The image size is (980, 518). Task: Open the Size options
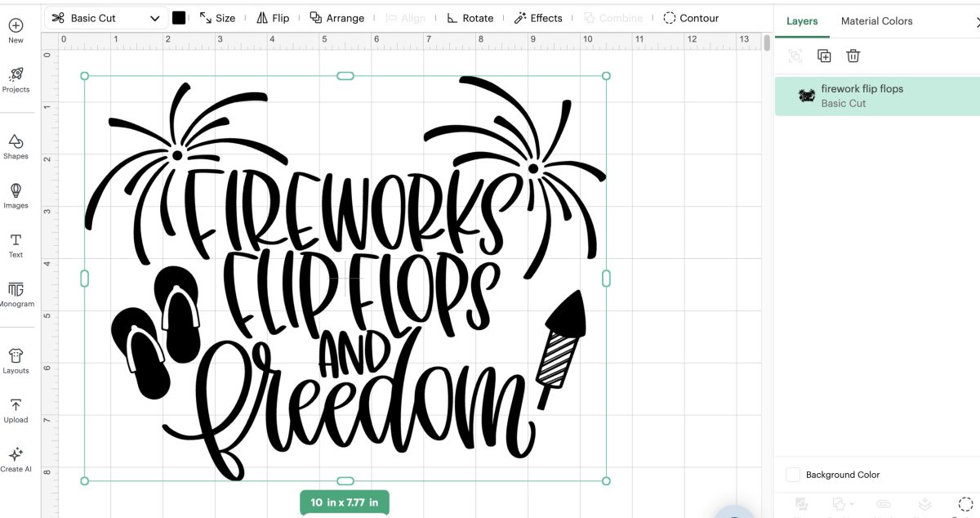(217, 18)
